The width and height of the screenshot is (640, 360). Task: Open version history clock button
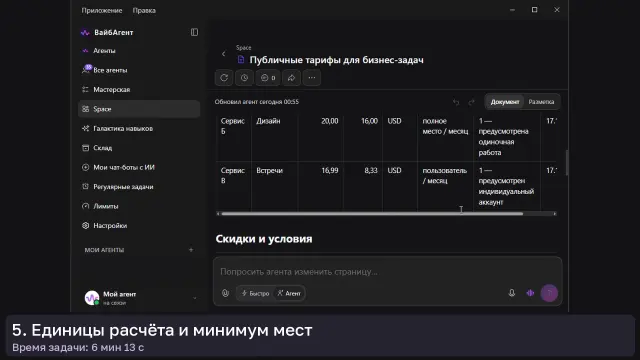(x=244, y=78)
